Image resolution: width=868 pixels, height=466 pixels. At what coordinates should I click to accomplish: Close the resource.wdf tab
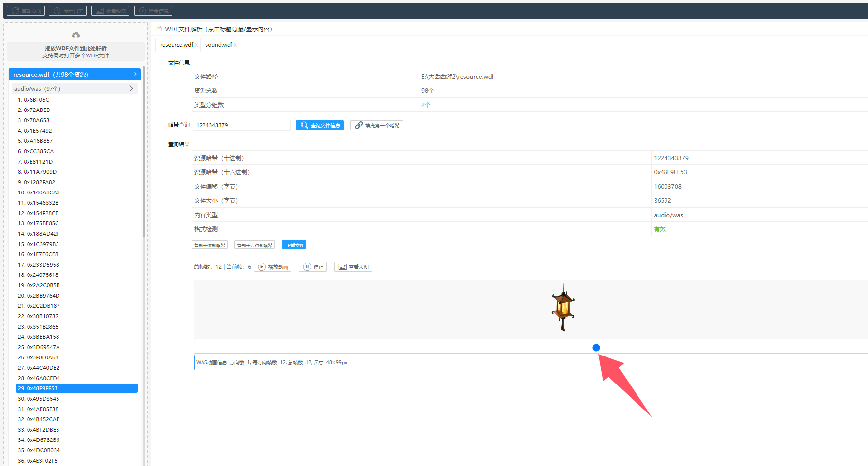point(196,45)
